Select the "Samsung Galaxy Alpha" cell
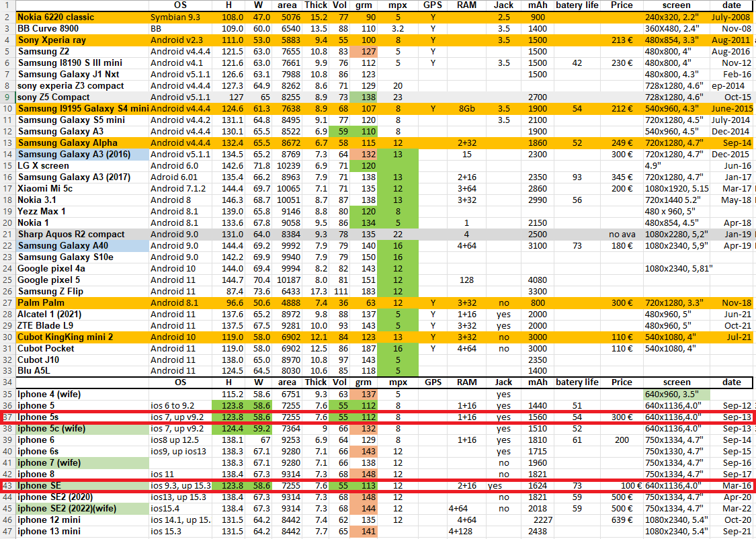This screenshot has height=539, width=756. tap(83, 142)
